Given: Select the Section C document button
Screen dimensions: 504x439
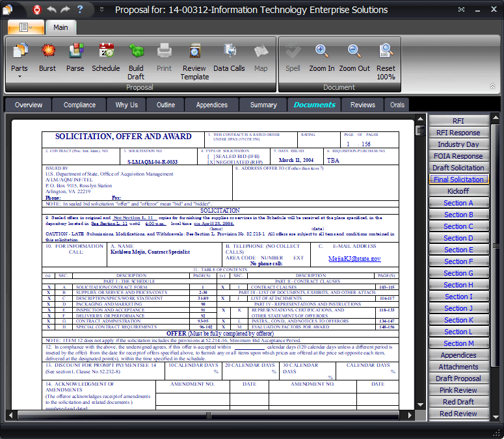Looking at the screenshot, I should coord(458,226).
